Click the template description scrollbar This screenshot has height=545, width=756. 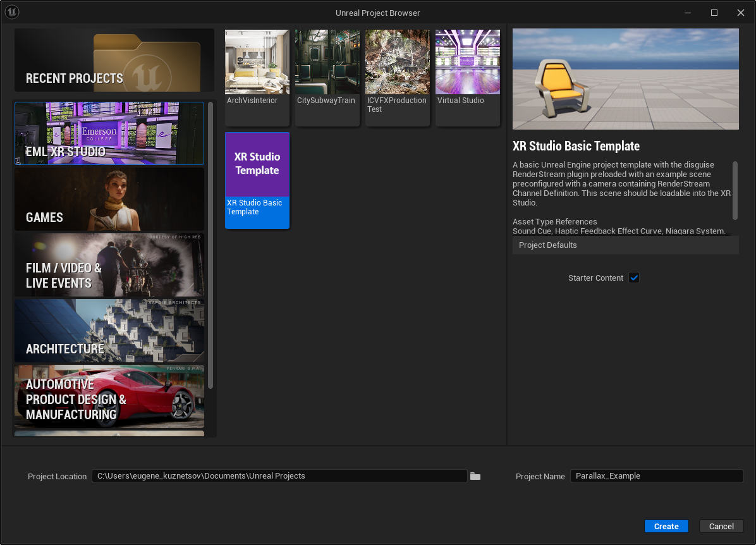(x=735, y=190)
